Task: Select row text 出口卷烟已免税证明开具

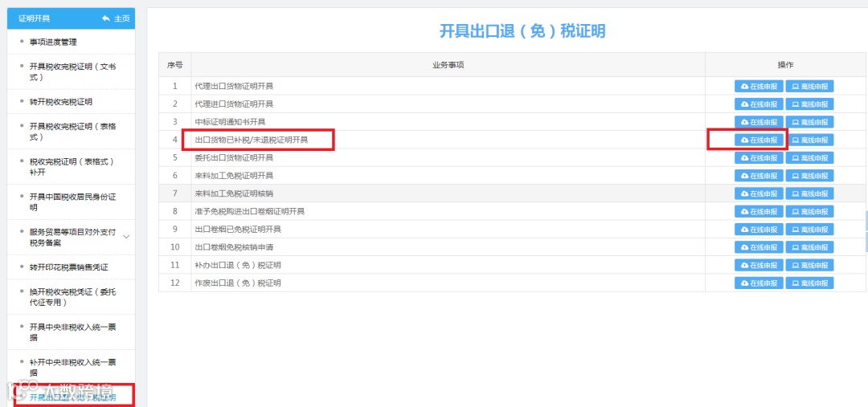Action: [238, 230]
